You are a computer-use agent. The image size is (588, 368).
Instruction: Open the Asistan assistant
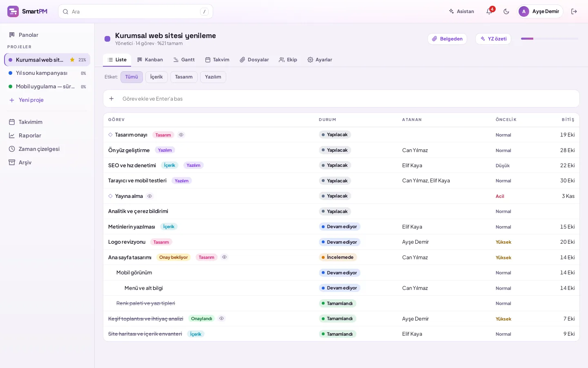(x=461, y=11)
